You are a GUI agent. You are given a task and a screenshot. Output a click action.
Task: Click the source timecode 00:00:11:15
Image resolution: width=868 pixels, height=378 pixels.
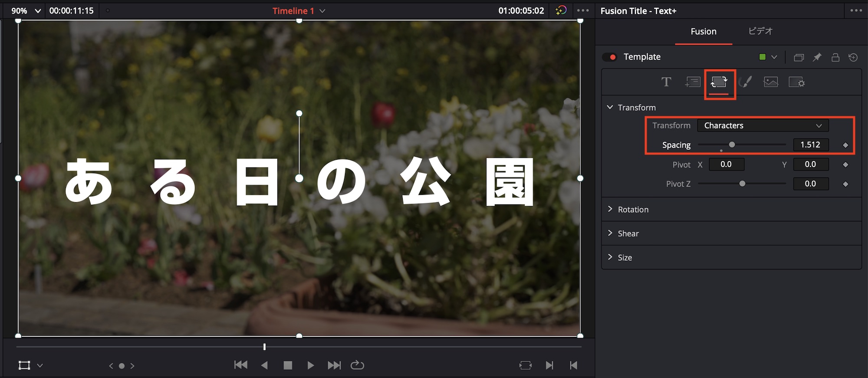tap(72, 11)
